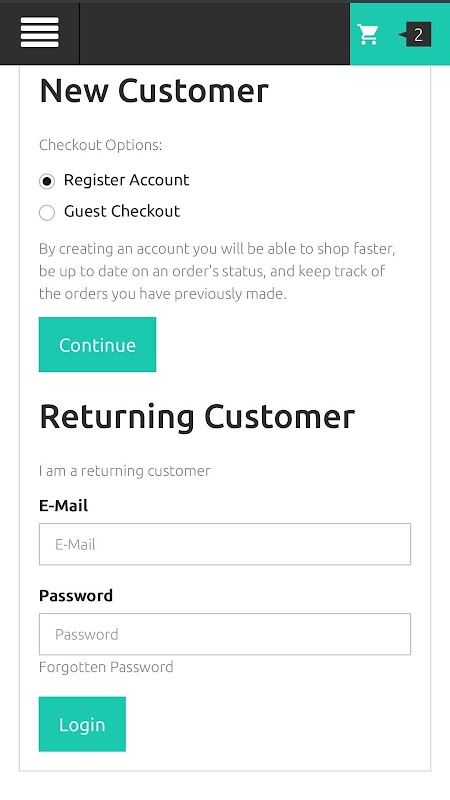Click the Register Account option label
450x800 pixels.
[x=127, y=180]
